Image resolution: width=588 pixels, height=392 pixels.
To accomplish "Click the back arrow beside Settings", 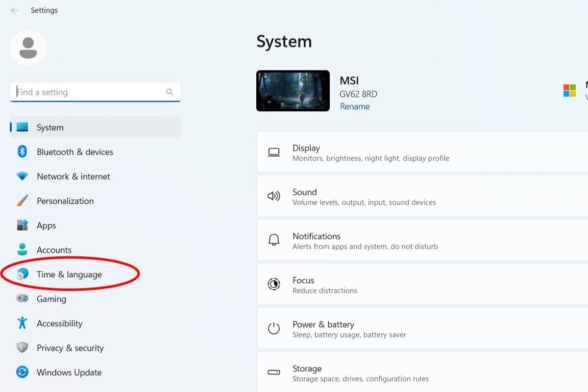I will click(x=15, y=10).
